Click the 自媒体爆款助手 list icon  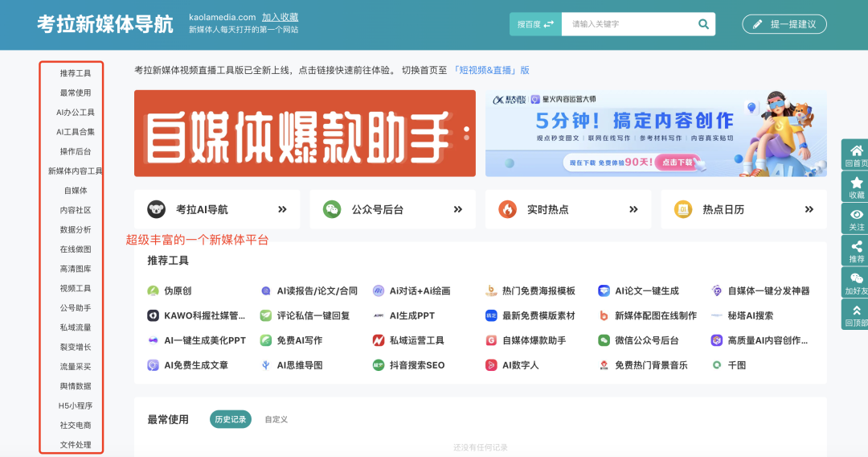click(x=491, y=340)
